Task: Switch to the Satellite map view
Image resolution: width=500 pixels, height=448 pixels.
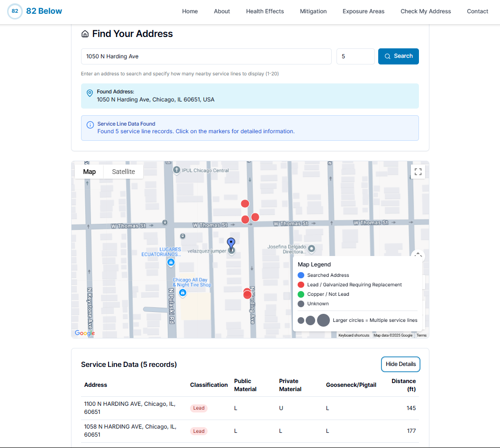Action: click(123, 172)
